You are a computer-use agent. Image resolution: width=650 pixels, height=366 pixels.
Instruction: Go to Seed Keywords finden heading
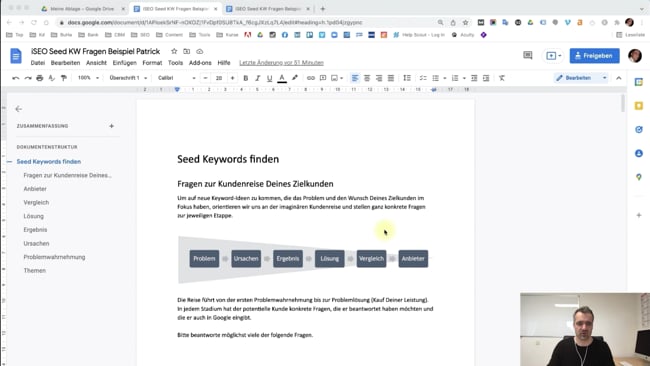point(49,162)
